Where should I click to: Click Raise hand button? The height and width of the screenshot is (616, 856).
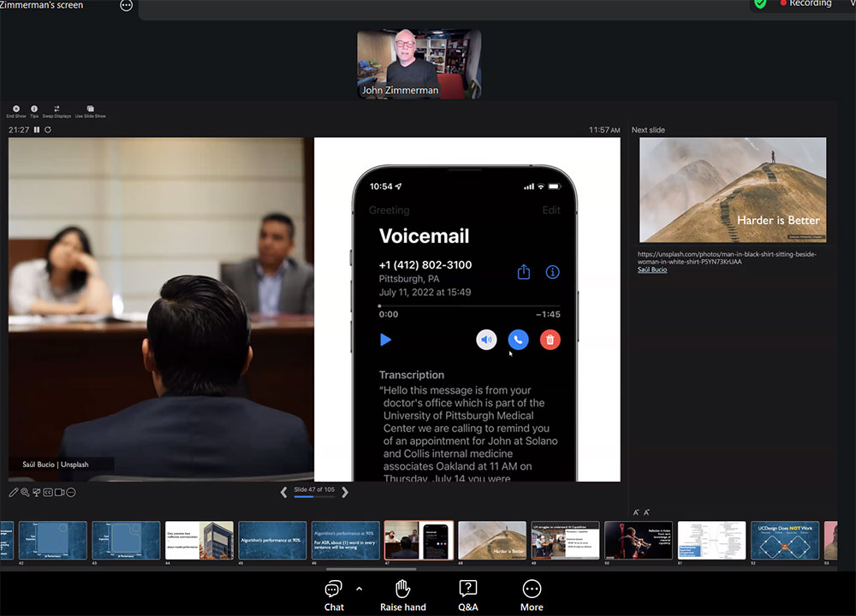click(x=402, y=594)
